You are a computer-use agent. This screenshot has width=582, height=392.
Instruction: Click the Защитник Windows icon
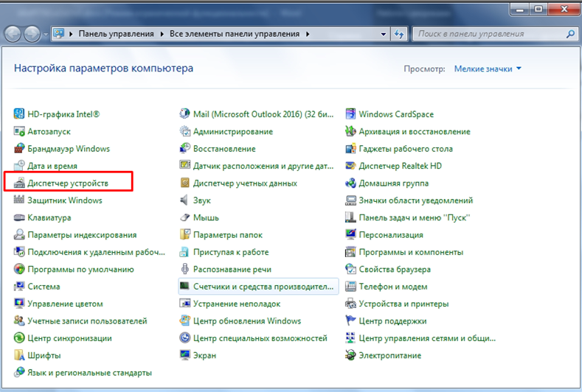click(19, 200)
